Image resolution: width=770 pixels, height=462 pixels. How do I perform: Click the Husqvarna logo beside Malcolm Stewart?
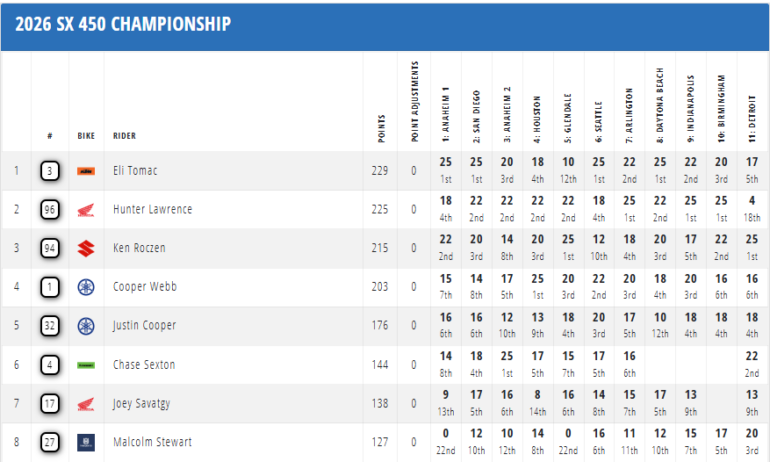click(x=85, y=442)
